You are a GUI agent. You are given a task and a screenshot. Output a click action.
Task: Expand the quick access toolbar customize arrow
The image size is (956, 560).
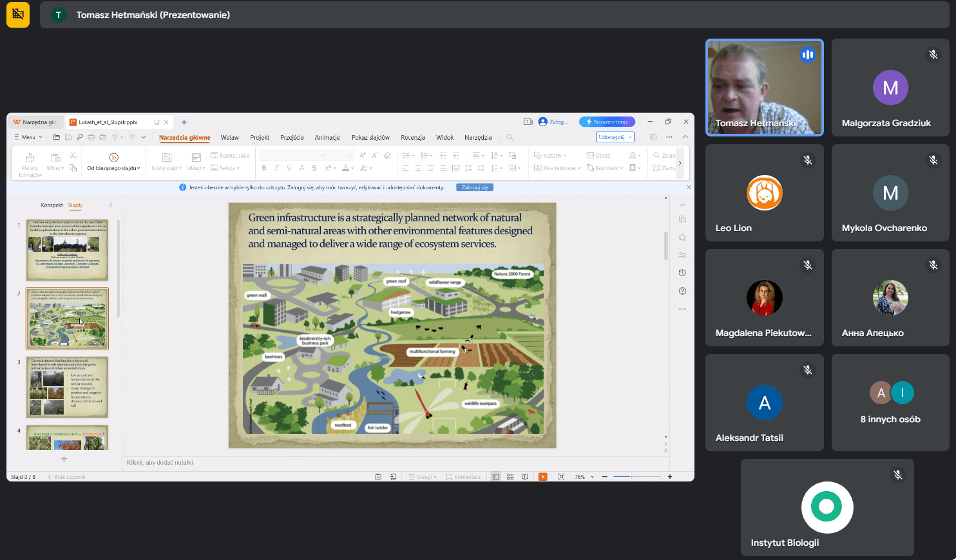[144, 137]
